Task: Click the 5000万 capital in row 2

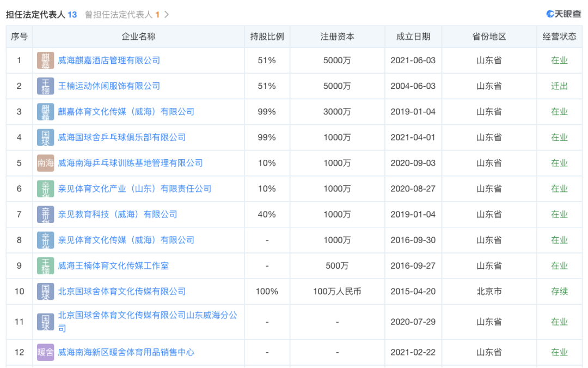Action: pyautogui.click(x=337, y=86)
